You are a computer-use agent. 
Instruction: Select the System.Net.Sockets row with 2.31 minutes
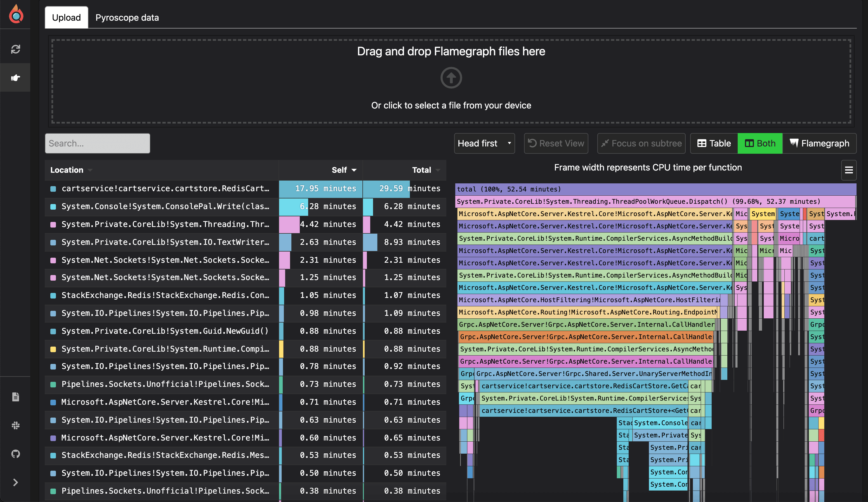coord(246,260)
